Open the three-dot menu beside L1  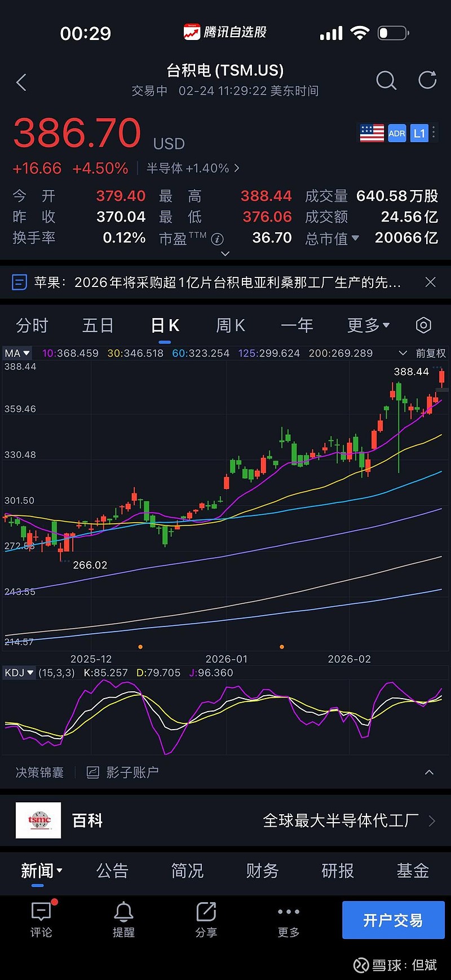tap(434, 133)
